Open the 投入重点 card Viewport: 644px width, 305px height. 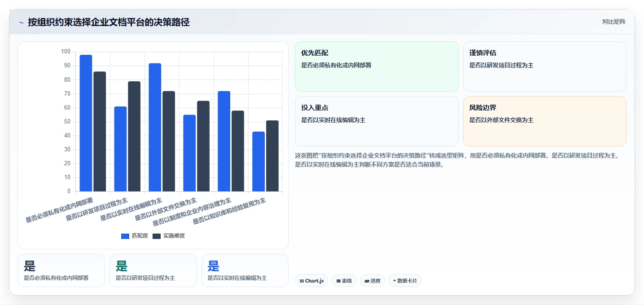click(377, 121)
